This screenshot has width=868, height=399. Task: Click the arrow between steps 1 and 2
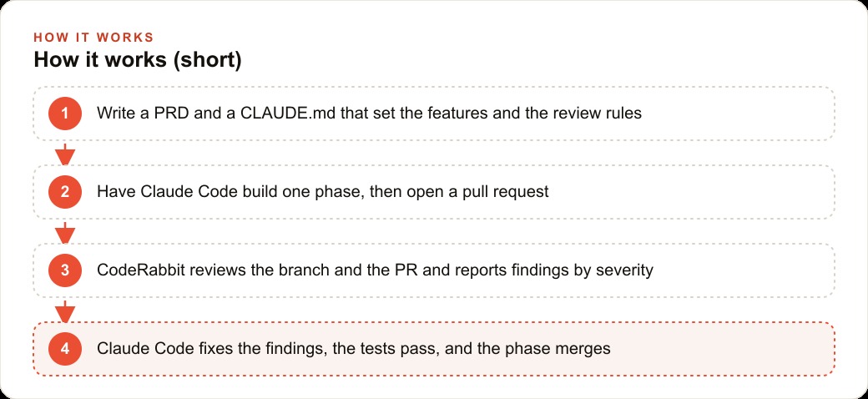(x=65, y=154)
